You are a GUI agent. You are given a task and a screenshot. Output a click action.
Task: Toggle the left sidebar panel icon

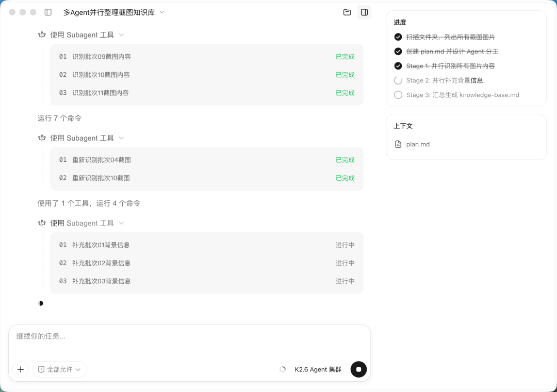click(x=48, y=12)
